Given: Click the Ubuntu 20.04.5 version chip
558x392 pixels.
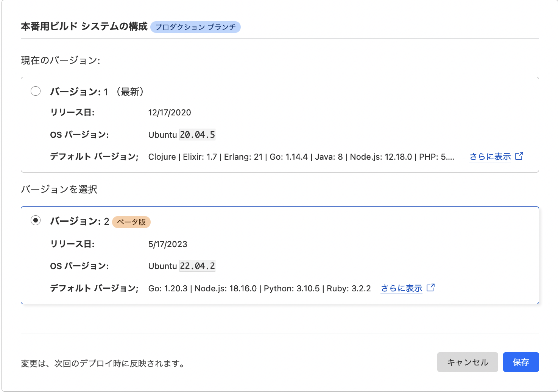Looking at the screenshot, I should pyautogui.click(x=197, y=134).
